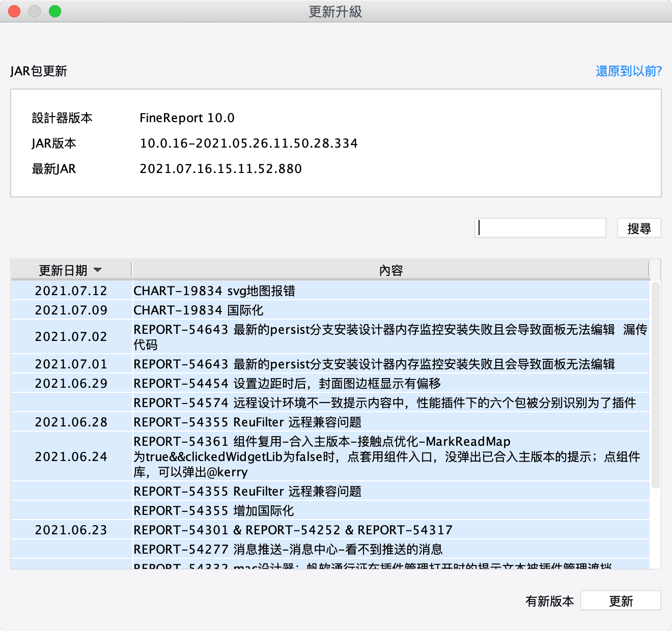Click the 內容 column header
The image size is (672, 631).
tap(391, 270)
